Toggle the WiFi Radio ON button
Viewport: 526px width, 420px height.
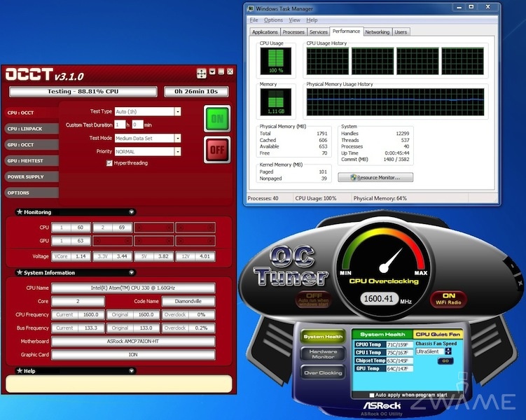coord(448,299)
